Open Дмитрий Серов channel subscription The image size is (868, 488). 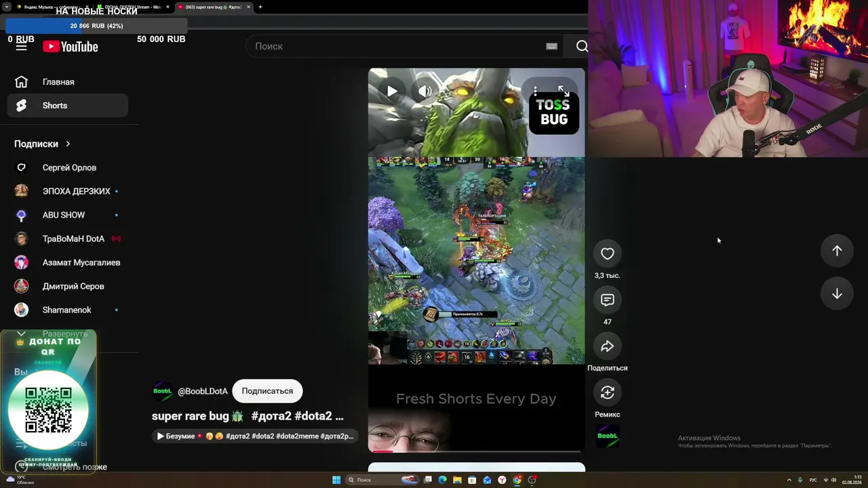(x=67, y=286)
